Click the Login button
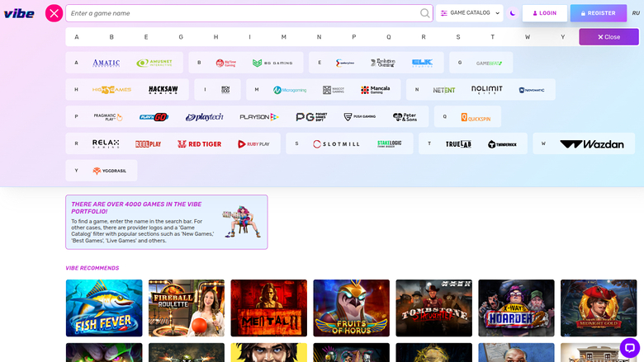 click(545, 13)
